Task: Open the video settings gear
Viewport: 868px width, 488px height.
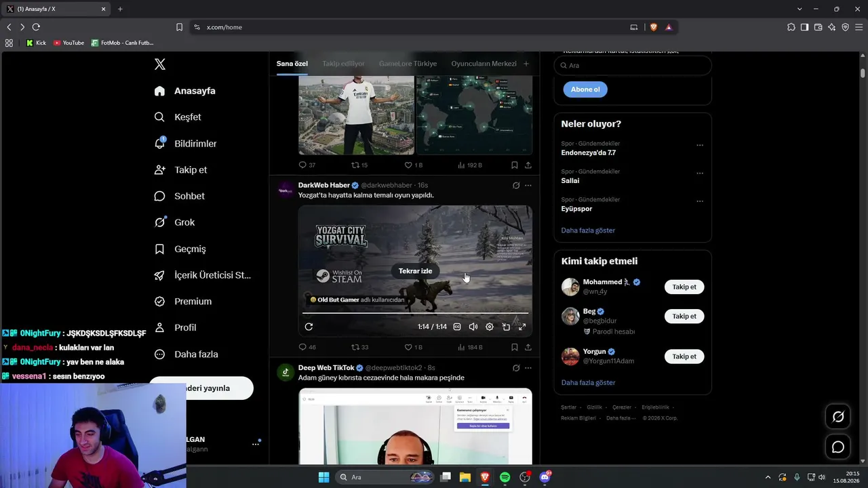Action: click(x=490, y=327)
